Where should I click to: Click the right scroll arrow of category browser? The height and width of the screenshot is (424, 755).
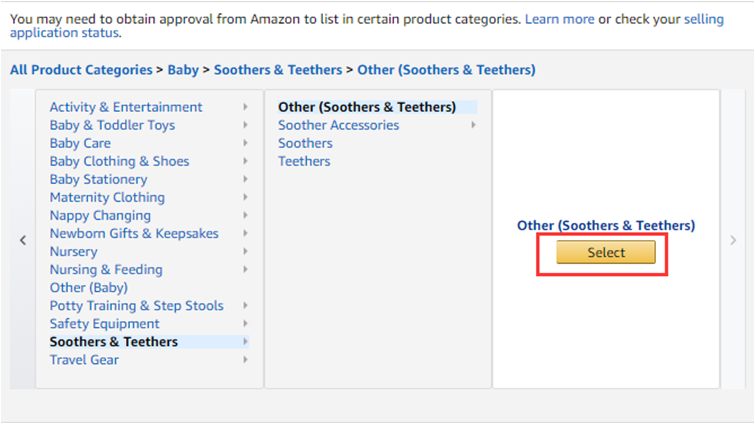click(x=733, y=240)
